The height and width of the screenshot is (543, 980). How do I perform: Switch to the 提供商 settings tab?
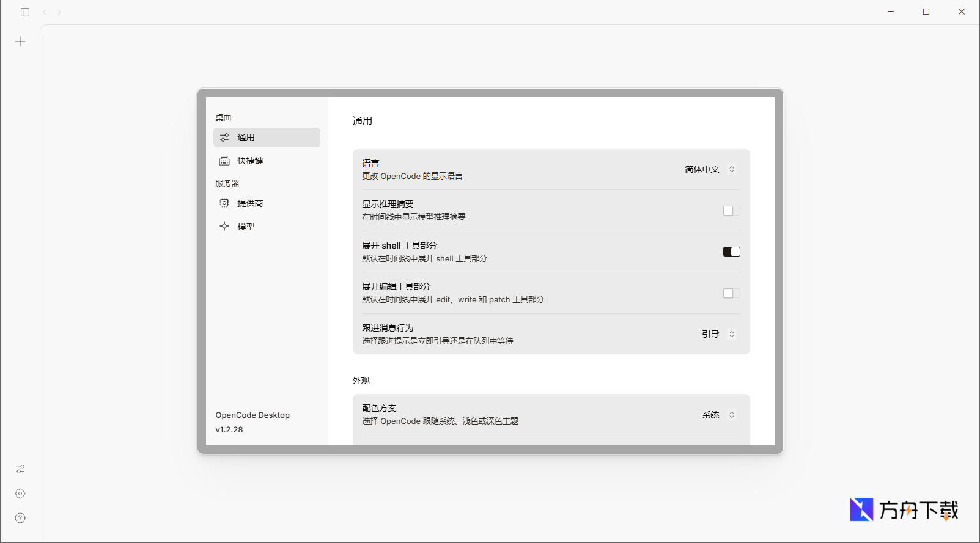(267, 203)
